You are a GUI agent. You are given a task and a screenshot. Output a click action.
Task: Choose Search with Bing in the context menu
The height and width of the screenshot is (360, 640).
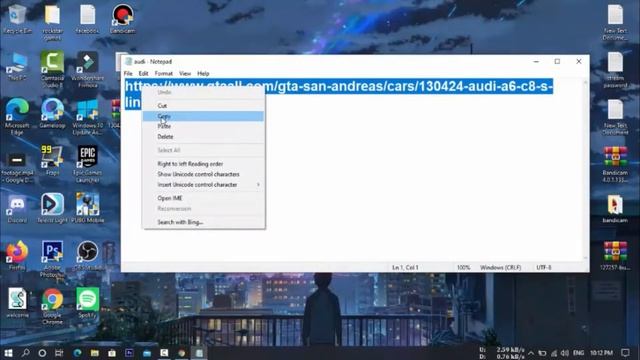pos(203,222)
